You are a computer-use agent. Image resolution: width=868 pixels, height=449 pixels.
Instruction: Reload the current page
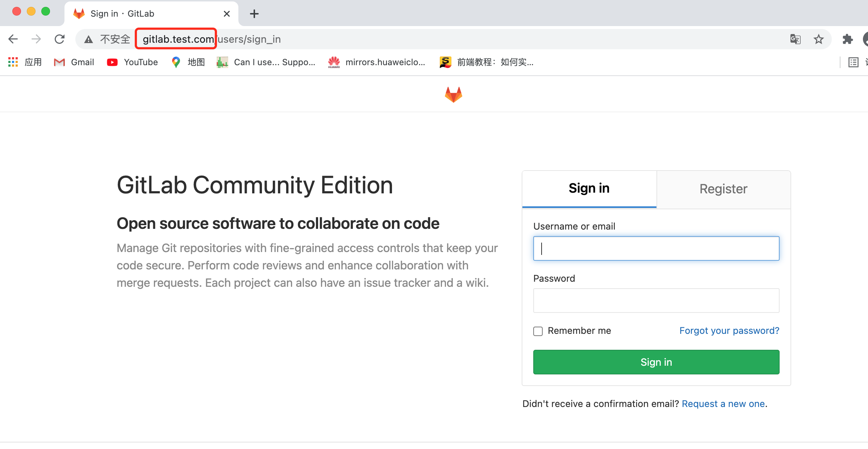(x=59, y=39)
